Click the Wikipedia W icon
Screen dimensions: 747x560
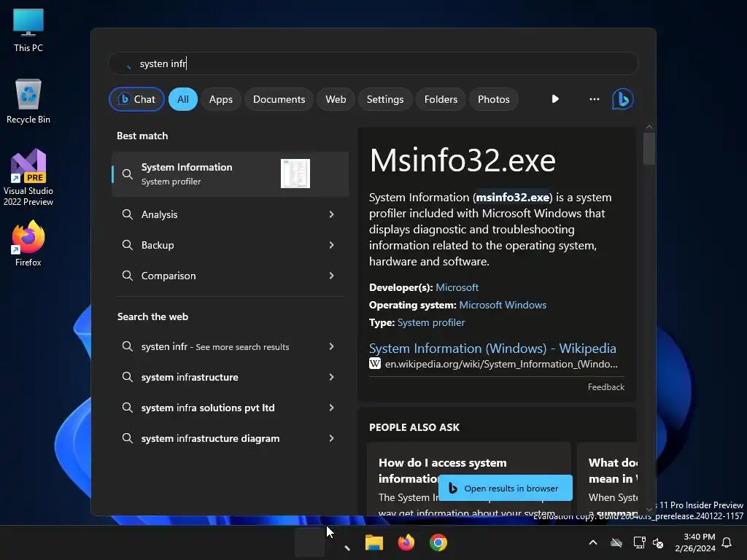click(x=375, y=364)
